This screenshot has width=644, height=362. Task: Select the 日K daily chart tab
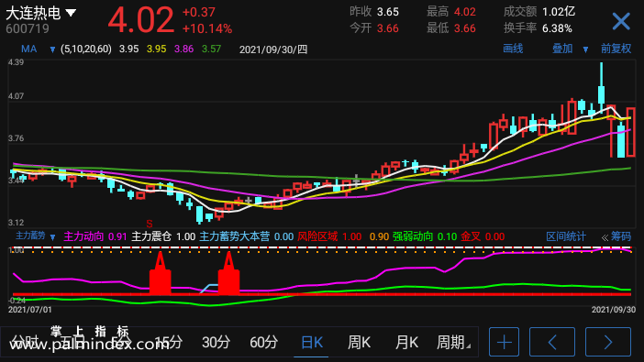tap(312, 342)
